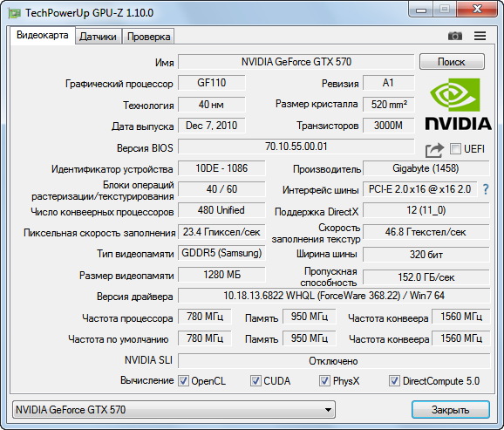
Task: Click the revision value A1
Action: pos(389,83)
